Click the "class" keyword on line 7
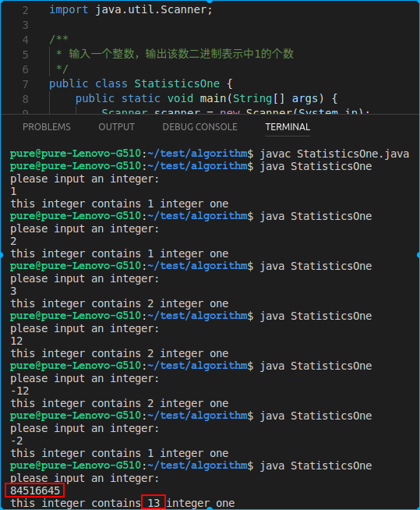This screenshot has height=510, width=420. coord(111,83)
